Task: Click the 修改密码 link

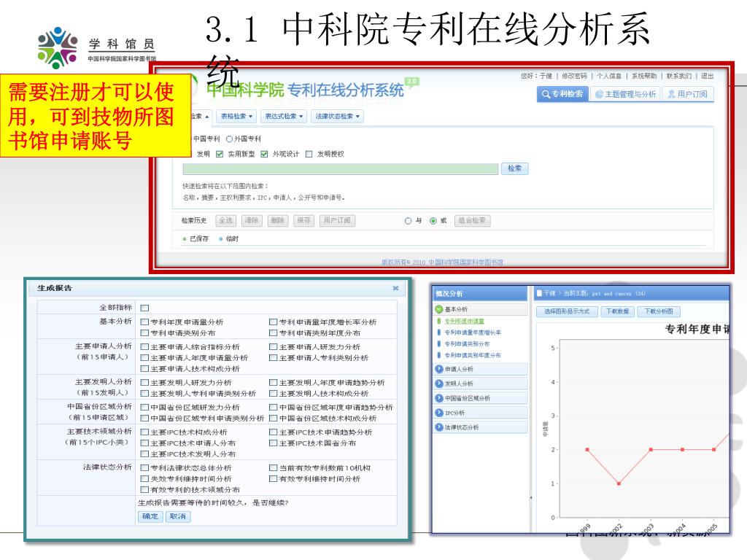Action: 574,76
